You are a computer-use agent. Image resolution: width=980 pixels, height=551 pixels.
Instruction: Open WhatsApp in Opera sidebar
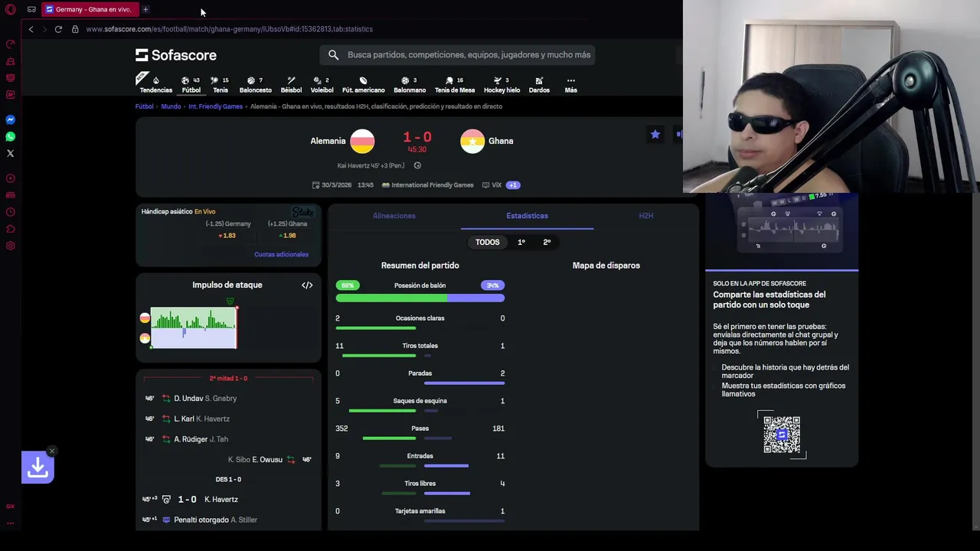point(11,136)
